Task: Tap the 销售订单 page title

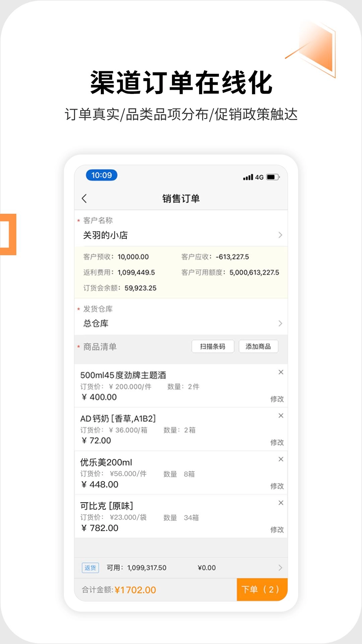Action: pyautogui.click(x=181, y=199)
